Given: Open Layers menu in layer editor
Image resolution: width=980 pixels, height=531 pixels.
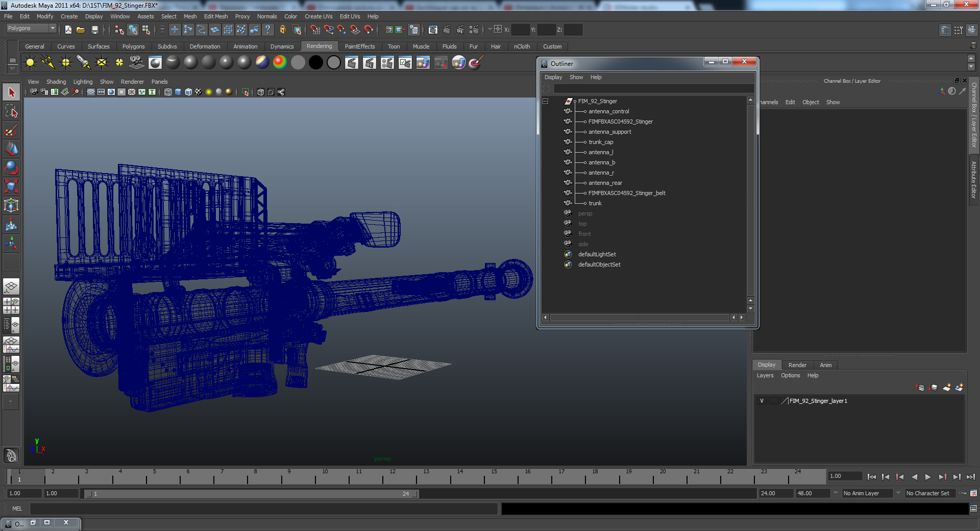Looking at the screenshot, I should [x=765, y=376].
